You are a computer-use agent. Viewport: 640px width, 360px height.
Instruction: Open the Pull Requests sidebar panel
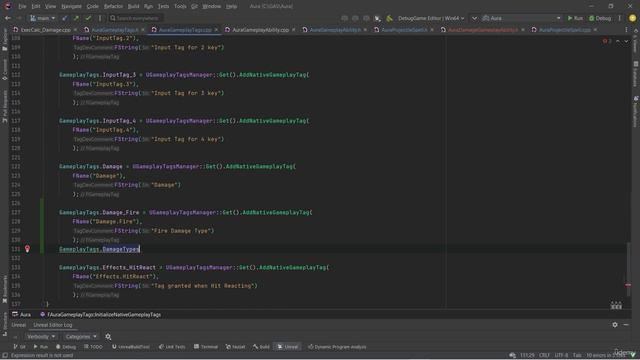5,107
